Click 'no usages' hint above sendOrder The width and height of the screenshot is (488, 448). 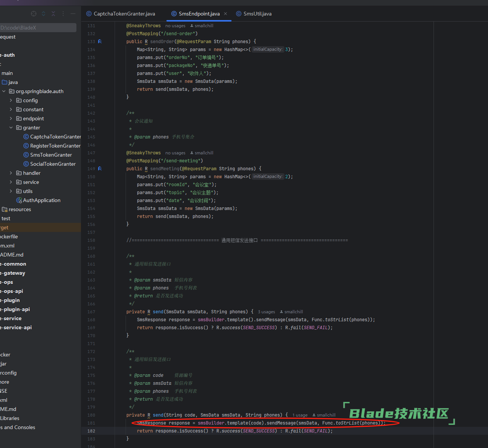(x=175, y=26)
